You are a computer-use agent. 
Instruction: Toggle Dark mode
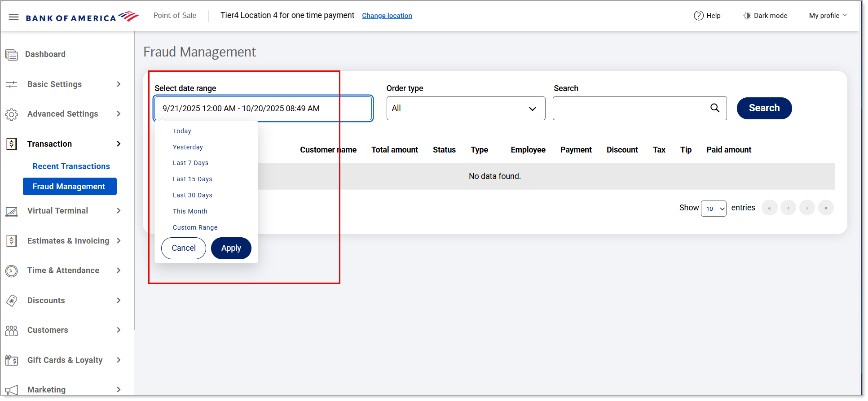[765, 16]
